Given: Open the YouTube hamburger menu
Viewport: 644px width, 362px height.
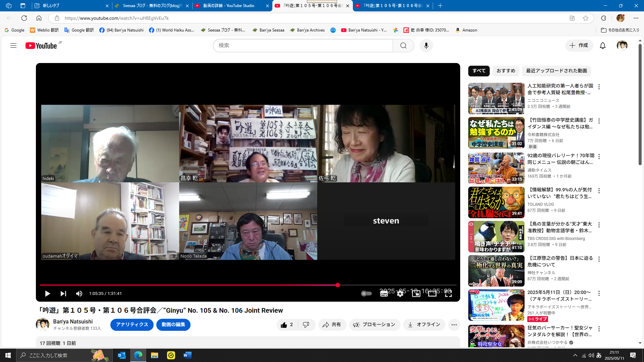Looking at the screenshot, I should 13,45.
